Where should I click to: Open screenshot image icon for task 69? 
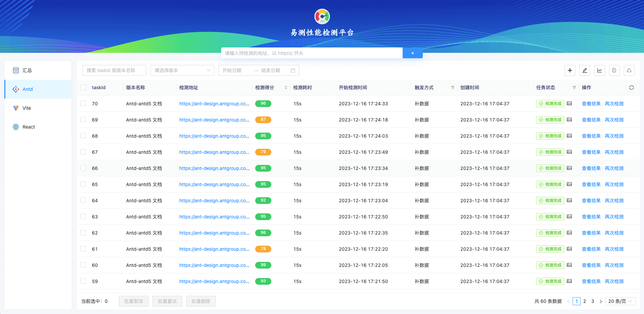(x=569, y=119)
